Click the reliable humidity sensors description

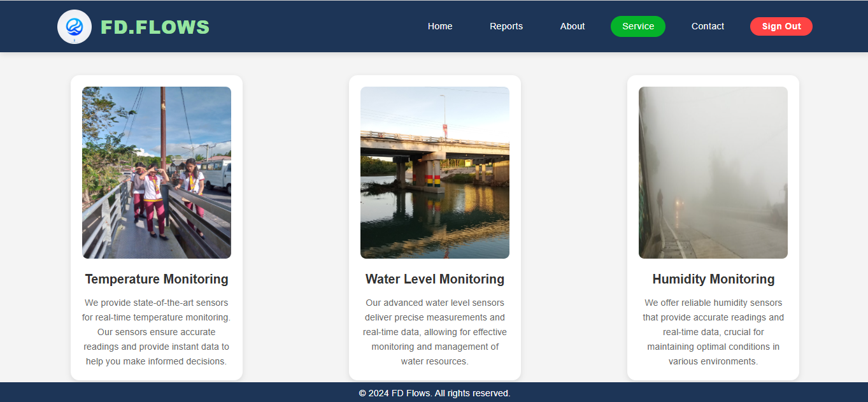point(713,332)
